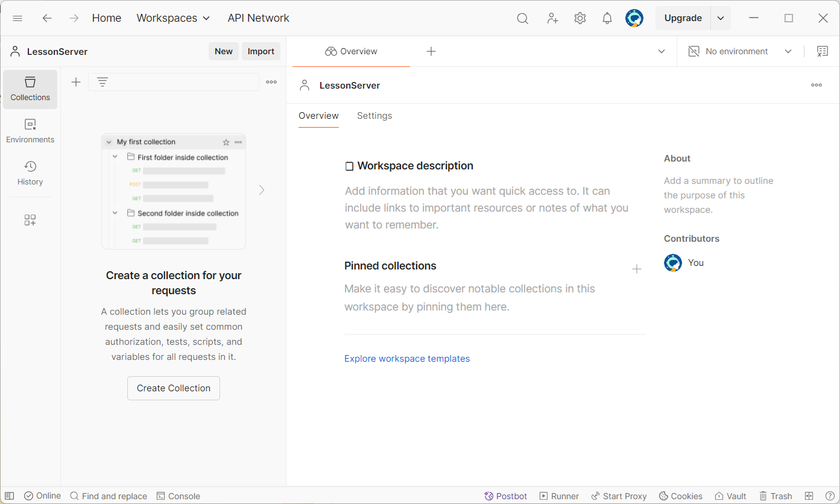Open Environments in the sidebar
The width and height of the screenshot is (840, 504).
(x=30, y=131)
